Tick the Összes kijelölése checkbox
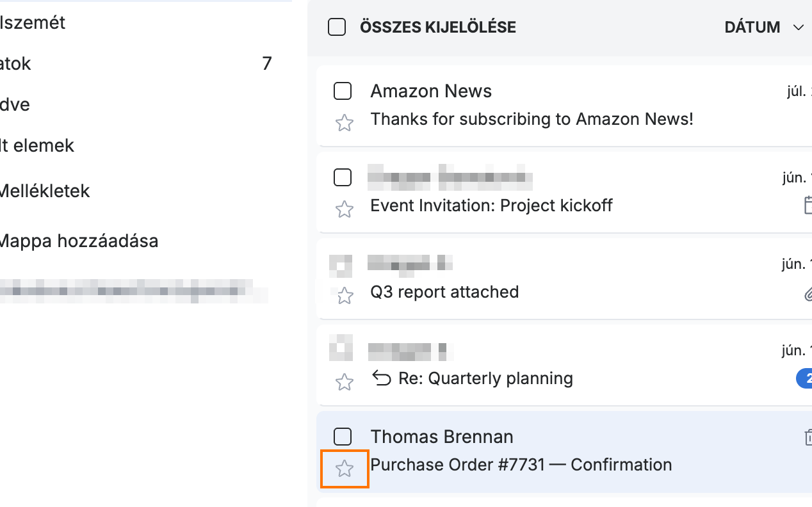Screen dimensions: 812x507 point(337,28)
